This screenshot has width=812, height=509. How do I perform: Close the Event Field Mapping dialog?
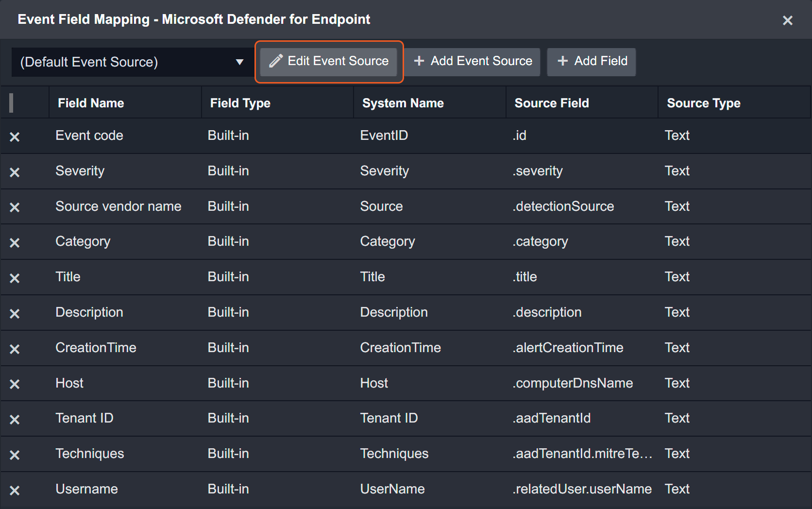point(787,20)
